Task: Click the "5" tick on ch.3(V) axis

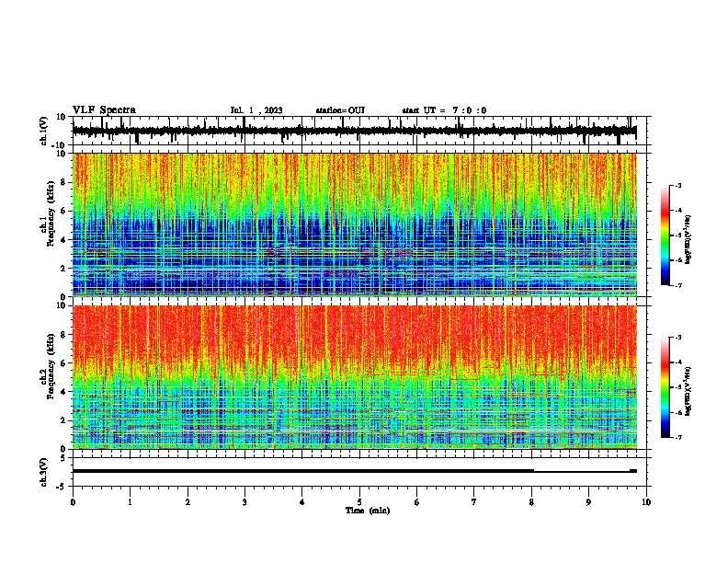Action: point(64,458)
